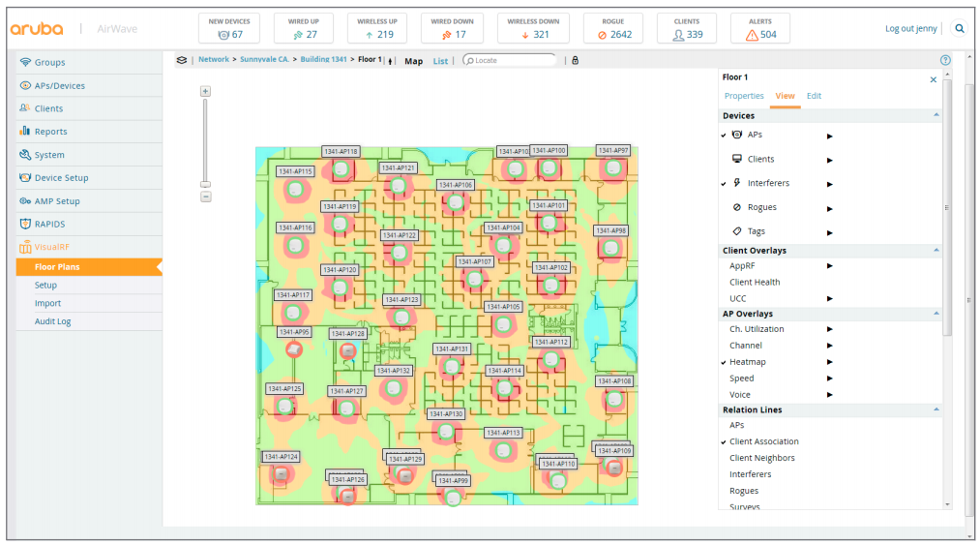The width and height of the screenshot is (980, 545).
Task: Switch to List view
Action: [440, 61]
